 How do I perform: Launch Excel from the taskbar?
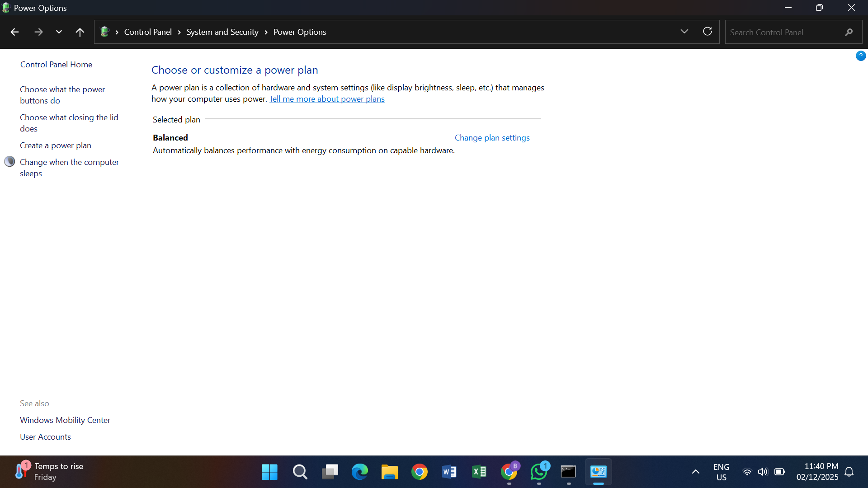click(x=479, y=471)
